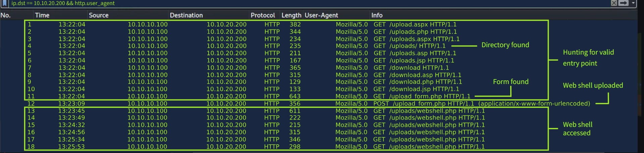
Task: Open the filter history dropdown arrow
Action: [x=633, y=3]
